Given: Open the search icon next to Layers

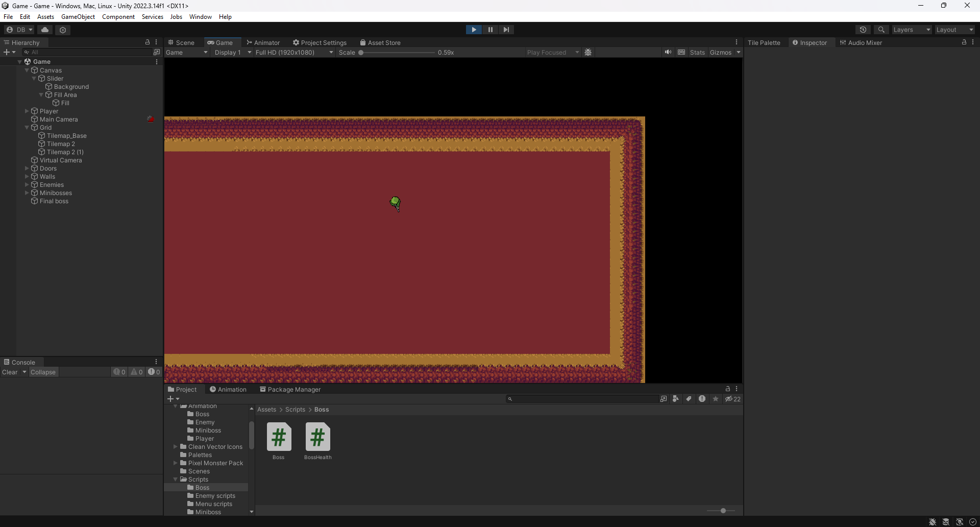Looking at the screenshot, I should point(881,30).
